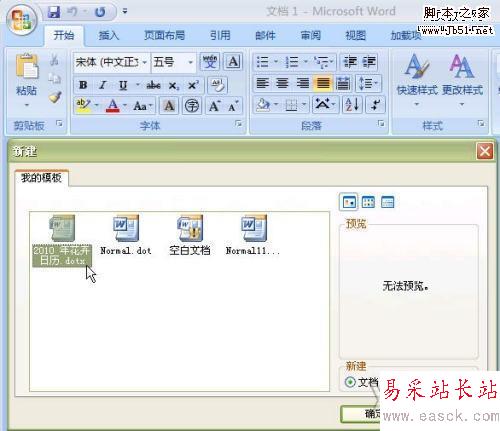
Task: Apply distributed alignment
Action: [x=343, y=83]
